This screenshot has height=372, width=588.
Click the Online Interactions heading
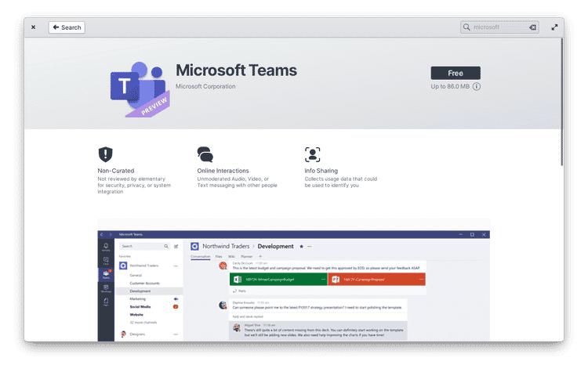click(223, 171)
